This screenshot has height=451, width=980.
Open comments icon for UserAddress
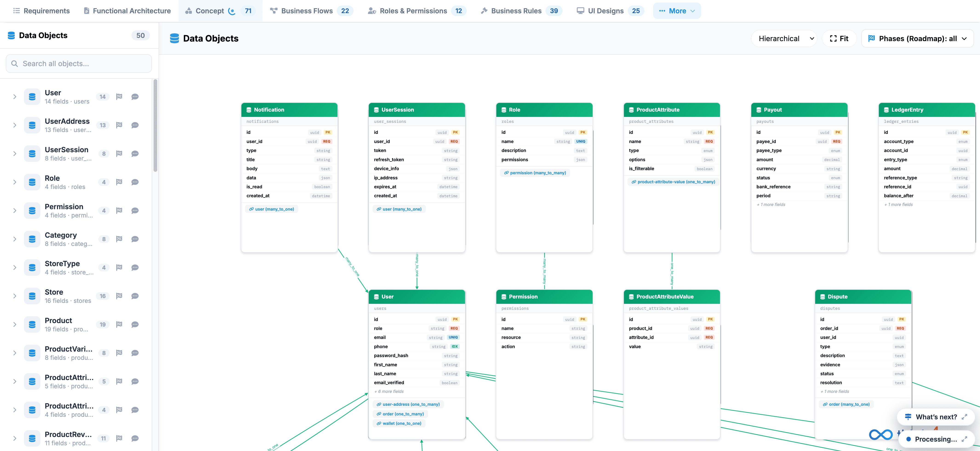pyautogui.click(x=135, y=125)
